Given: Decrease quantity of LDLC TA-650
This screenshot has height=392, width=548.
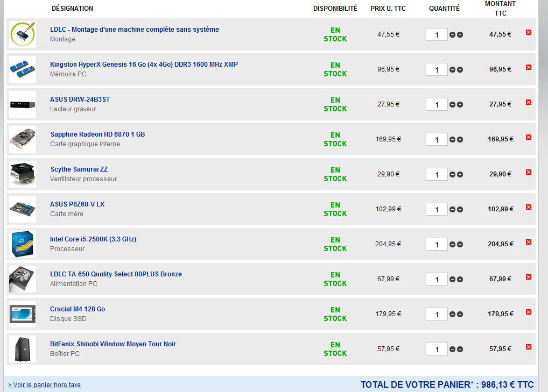Looking at the screenshot, I should pyautogui.click(x=452, y=279).
